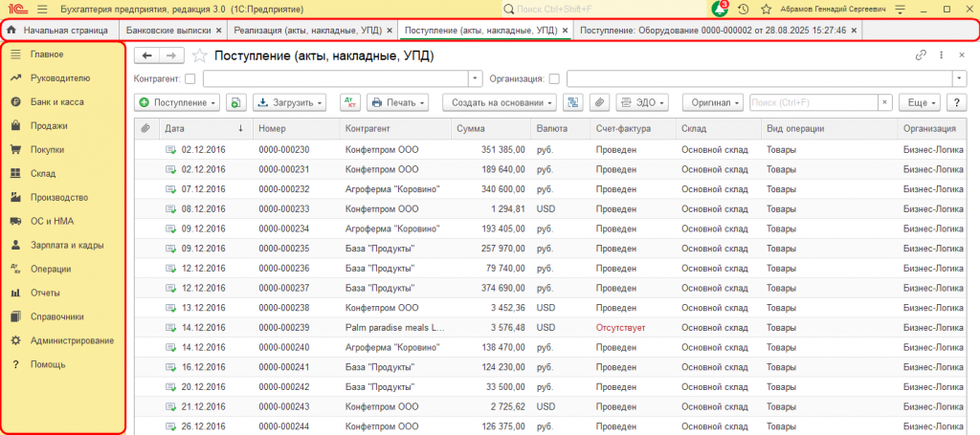Enable the Контрагент filter checkbox
Image resolution: width=980 pixels, height=435 pixels.
[x=190, y=78]
